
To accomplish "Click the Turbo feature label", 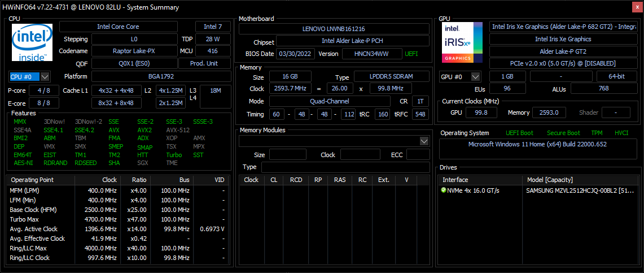I will 174,155.
